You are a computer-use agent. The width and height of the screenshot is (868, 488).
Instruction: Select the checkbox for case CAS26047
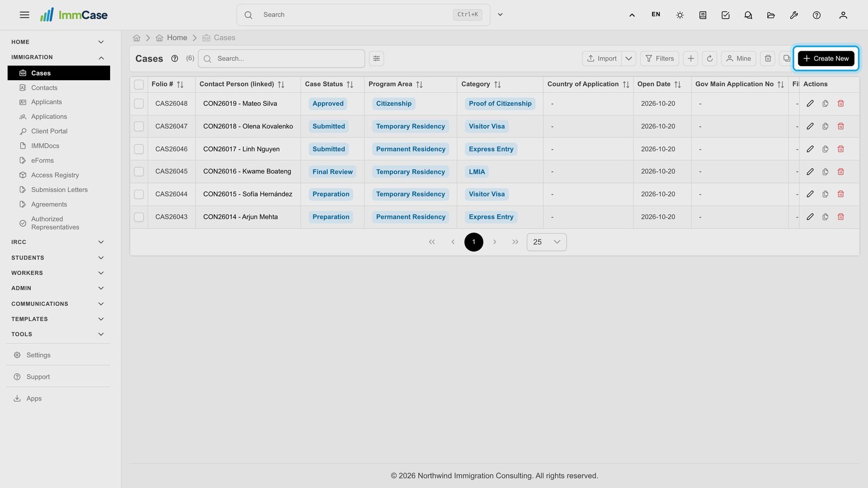coord(139,126)
